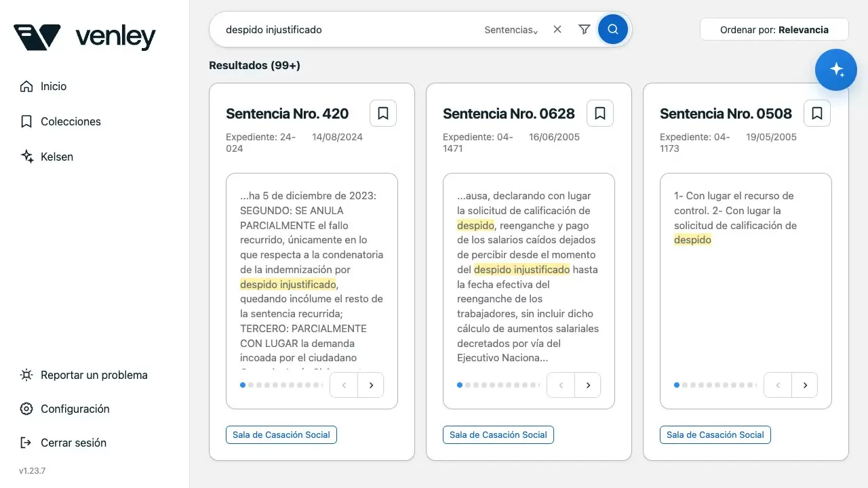The height and width of the screenshot is (488, 868).
Task: Open Sentencia Nro. 0508 title
Action: pos(726,113)
